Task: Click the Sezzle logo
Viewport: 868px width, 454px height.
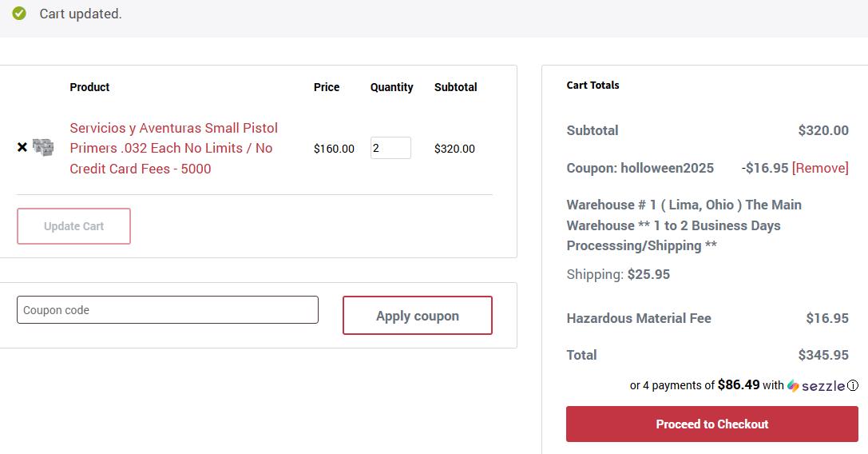Action: click(815, 386)
